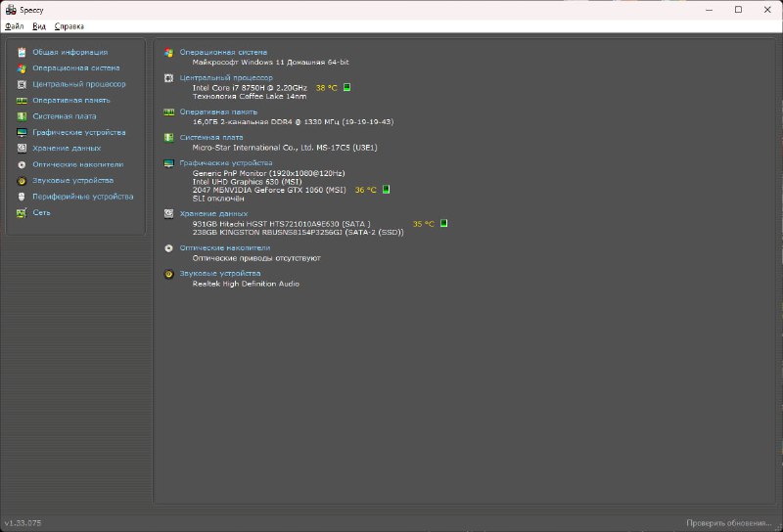Open the Справка menu
This screenshot has width=783, height=532.
69,26
